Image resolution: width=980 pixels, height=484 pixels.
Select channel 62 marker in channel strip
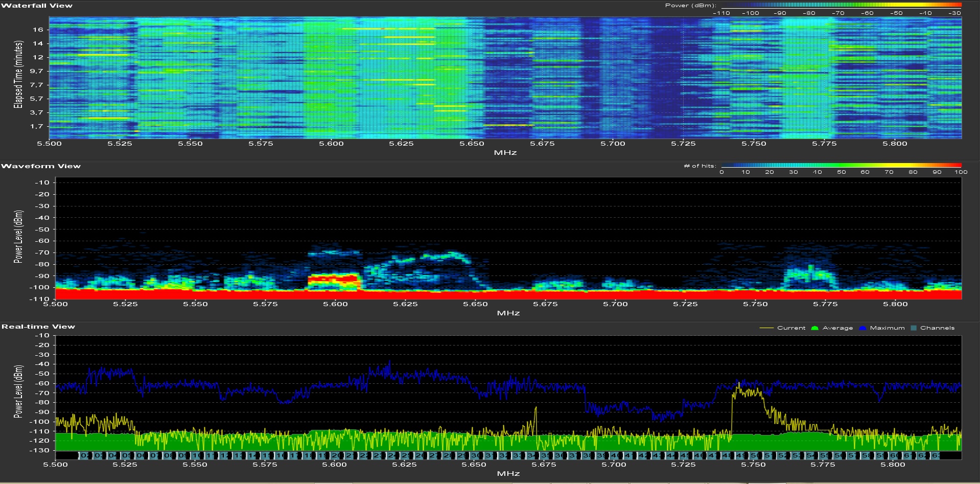click(922, 455)
